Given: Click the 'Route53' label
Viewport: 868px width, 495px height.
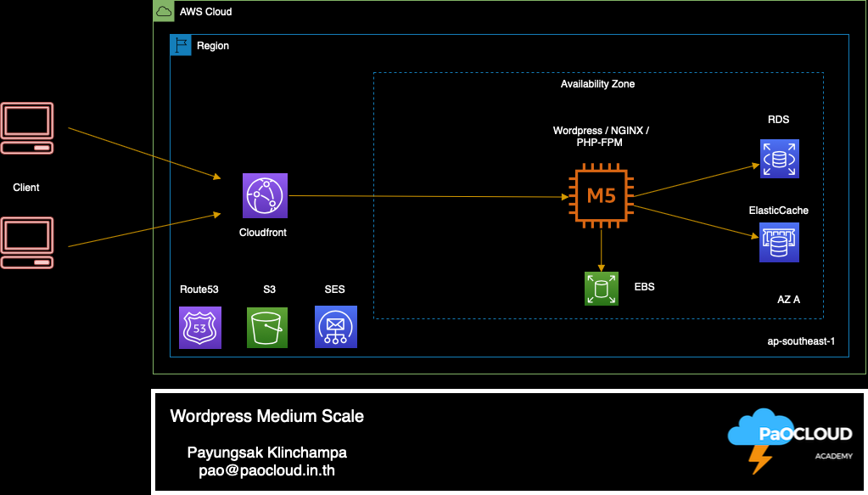Looking at the screenshot, I should pyautogui.click(x=199, y=289).
